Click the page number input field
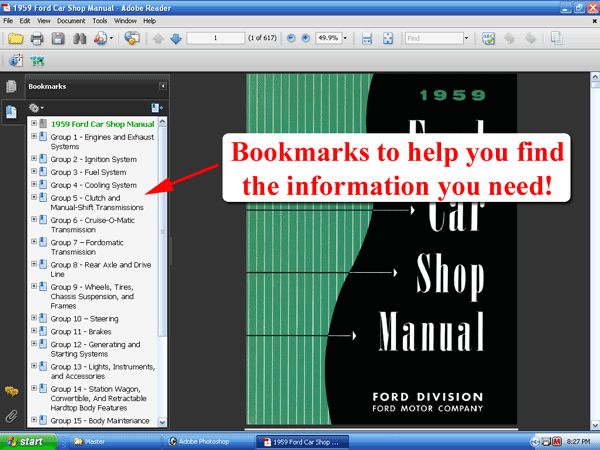The image size is (600, 450). pyautogui.click(x=215, y=38)
